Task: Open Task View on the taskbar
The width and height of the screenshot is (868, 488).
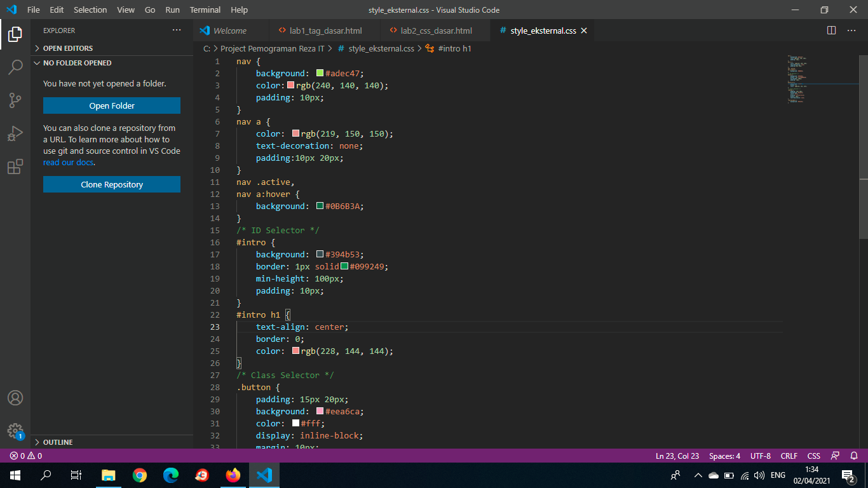Action: click(76, 475)
